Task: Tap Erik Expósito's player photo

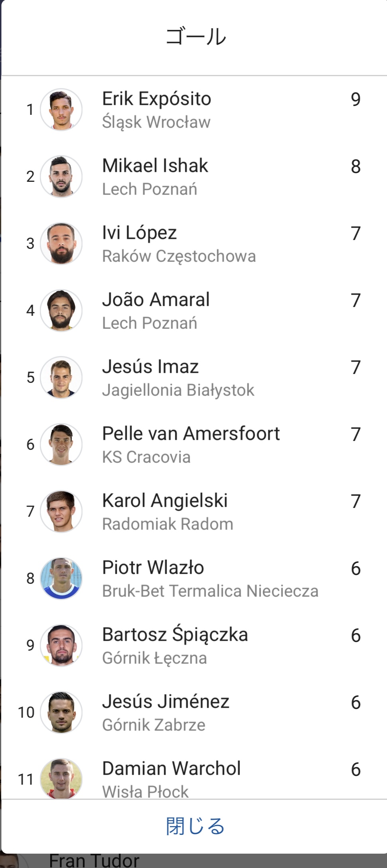Action: tap(61, 110)
